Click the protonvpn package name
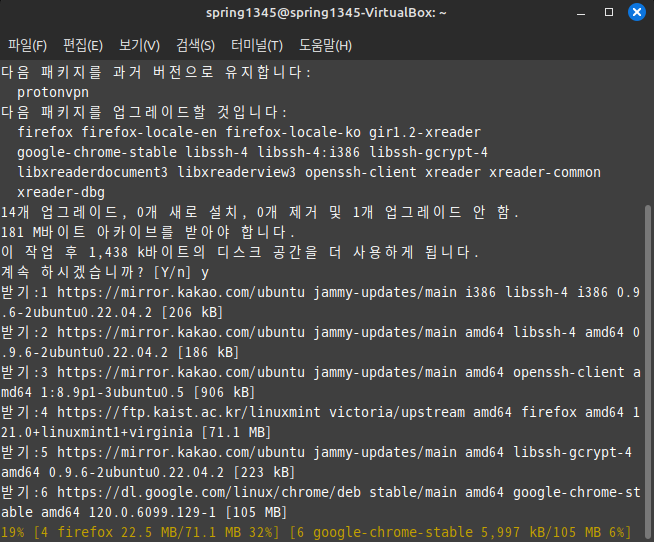This screenshot has width=654, height=542. (53, 92)
